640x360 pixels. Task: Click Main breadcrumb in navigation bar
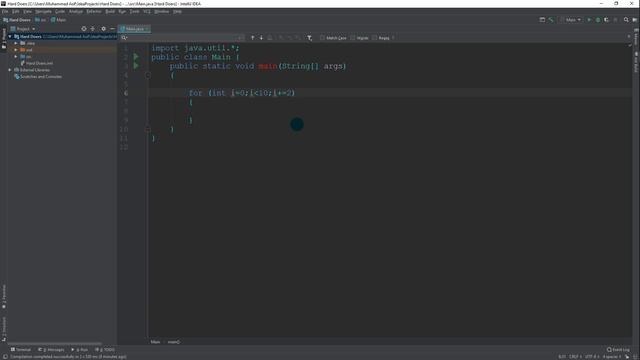[x=58, y=20]
